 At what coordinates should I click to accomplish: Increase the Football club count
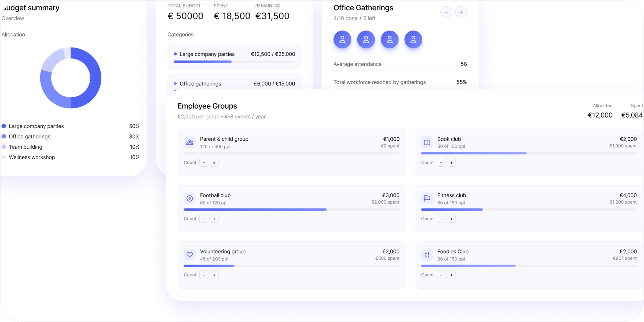214,219
